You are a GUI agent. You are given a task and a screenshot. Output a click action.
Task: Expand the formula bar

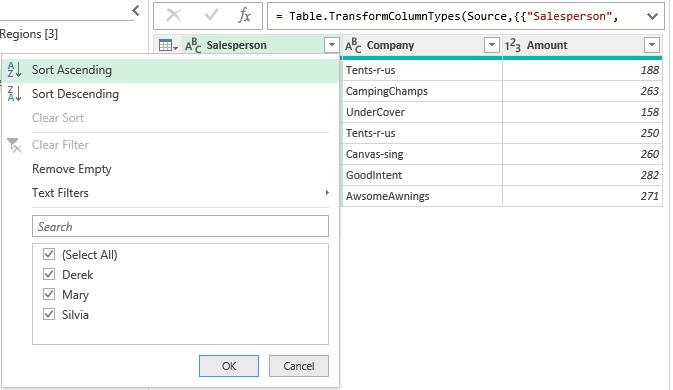(x=652, y=16)
